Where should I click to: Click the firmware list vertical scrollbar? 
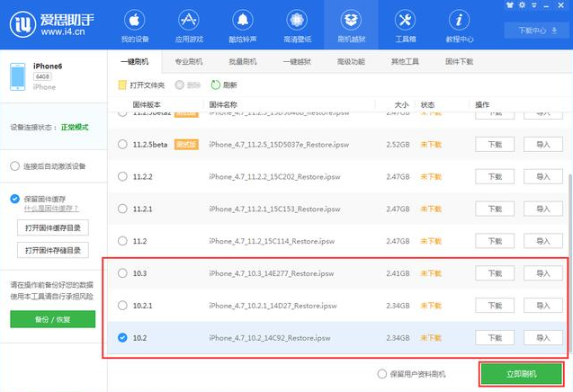pyautogui.click(x=570, y=263)
